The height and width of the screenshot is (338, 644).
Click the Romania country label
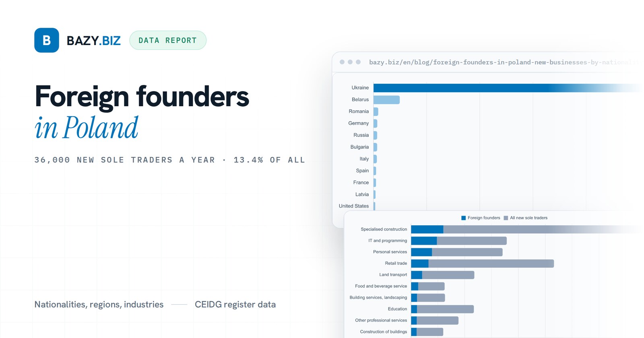359,111
